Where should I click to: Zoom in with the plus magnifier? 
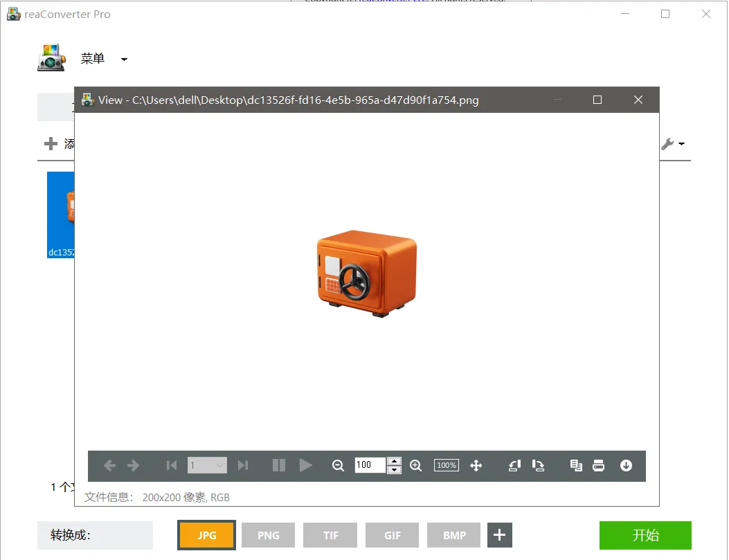(x=415, y=465)
